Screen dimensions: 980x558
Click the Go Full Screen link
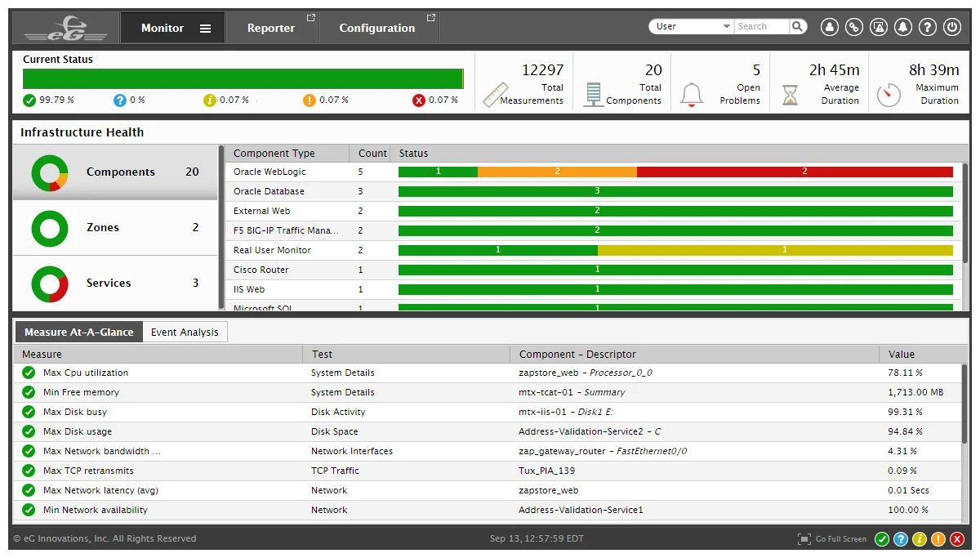841,539
